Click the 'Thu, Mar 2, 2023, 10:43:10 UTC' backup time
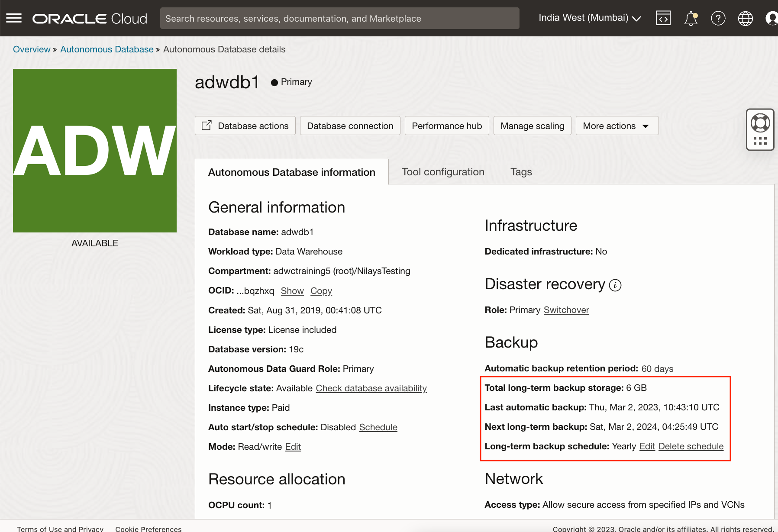778x532 pixels. (x=654, y=407)
